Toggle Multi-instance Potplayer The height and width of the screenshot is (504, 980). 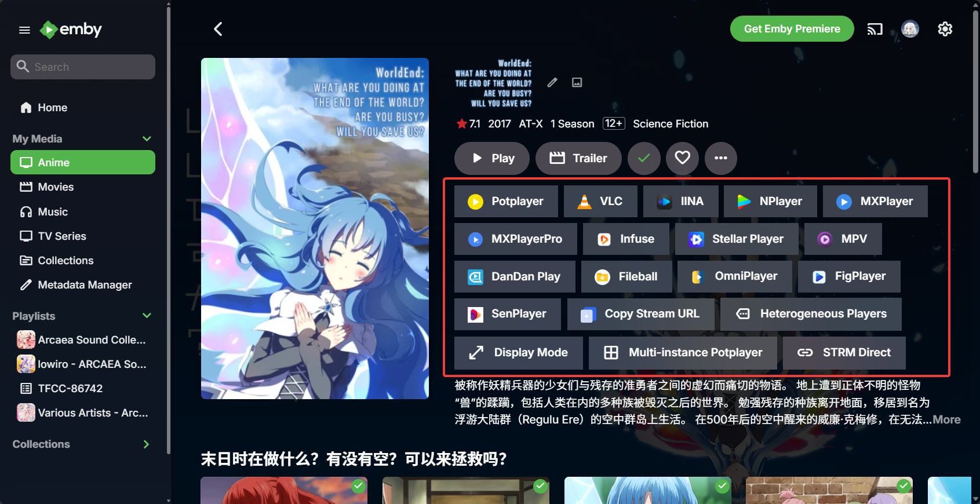coord(683,353)
